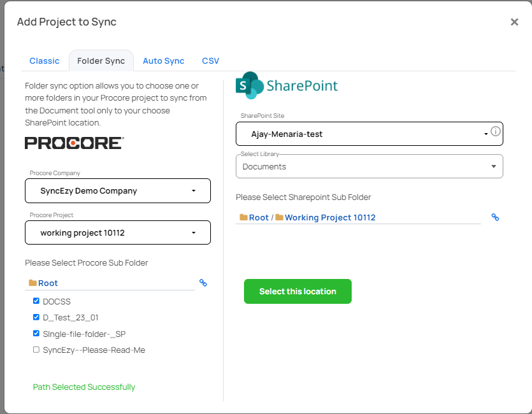Click the Procore logo
The height and width of the screenshot is (414, 532).
point(75,143)
